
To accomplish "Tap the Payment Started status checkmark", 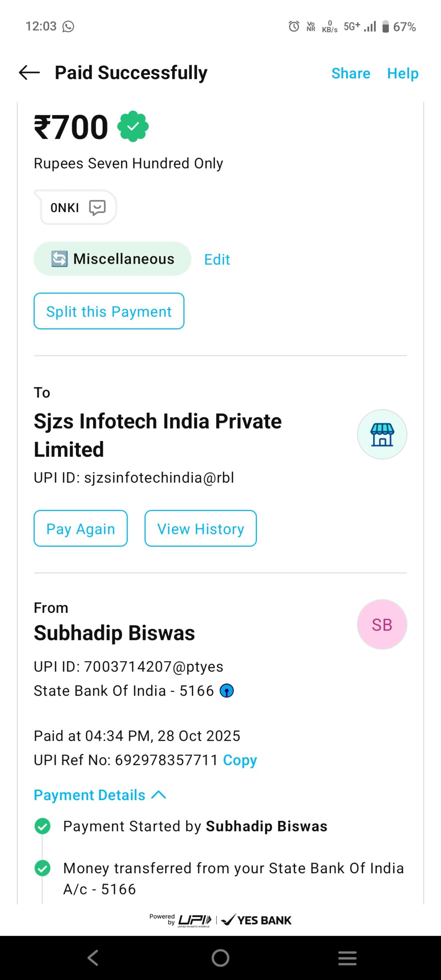I will click(42, 826).
